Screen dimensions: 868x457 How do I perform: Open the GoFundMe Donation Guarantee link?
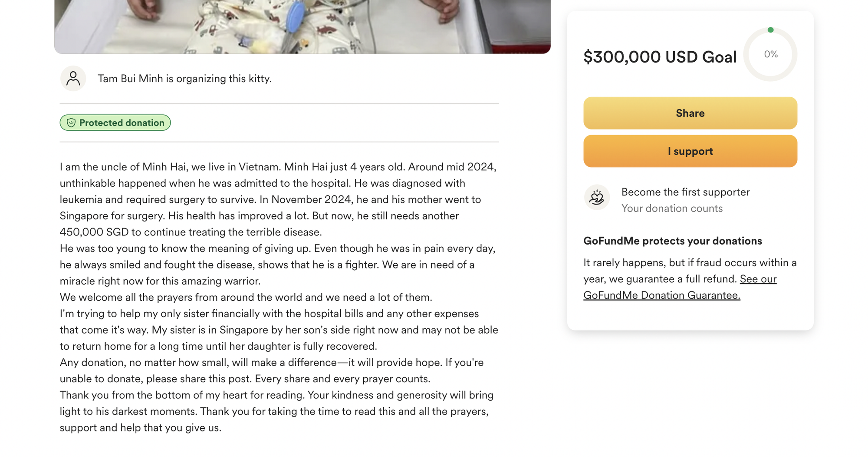pos(661,295)
